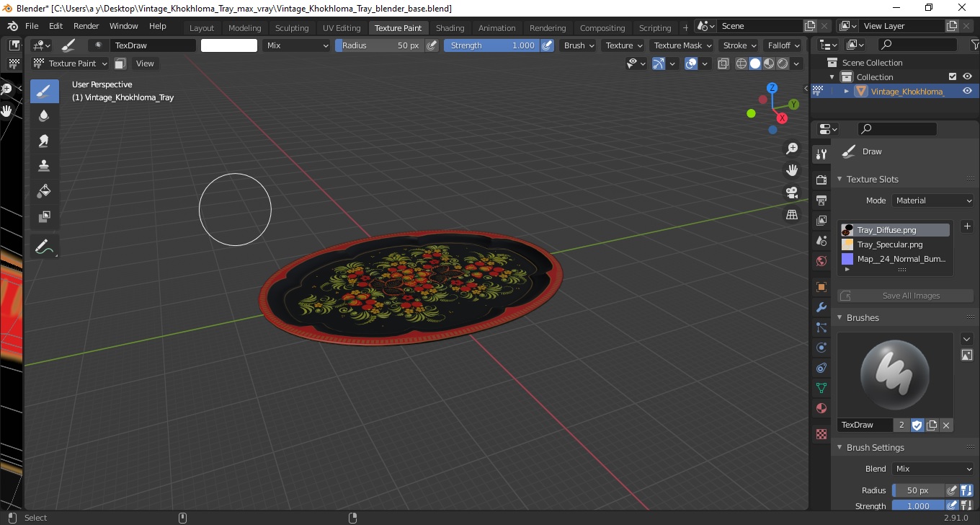Open Modifiers properties tab wrench

point(821,307)
